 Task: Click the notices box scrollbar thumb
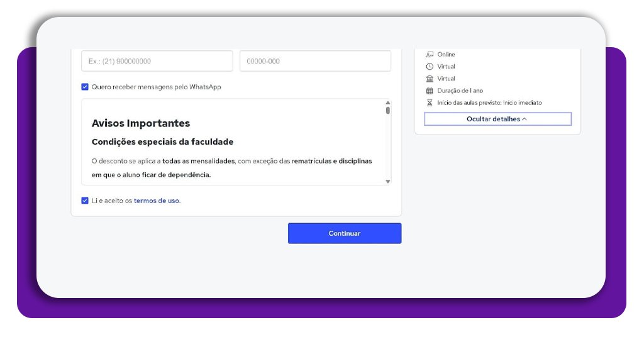(x=387, y=111)
